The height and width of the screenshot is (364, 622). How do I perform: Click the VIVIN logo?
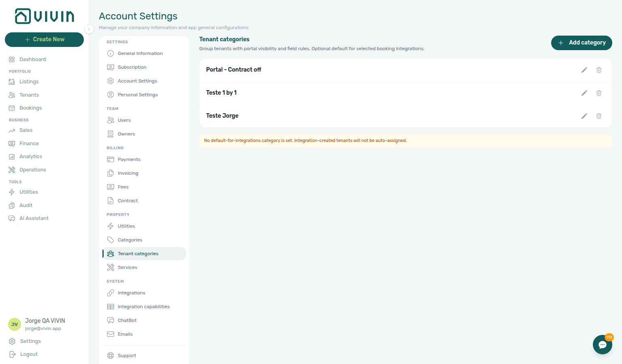[x=45, y=16]
